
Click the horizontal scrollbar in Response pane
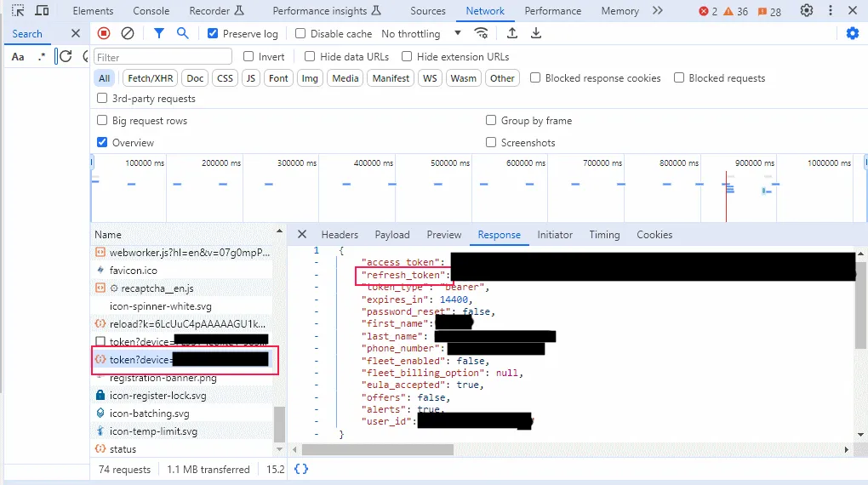378,449
